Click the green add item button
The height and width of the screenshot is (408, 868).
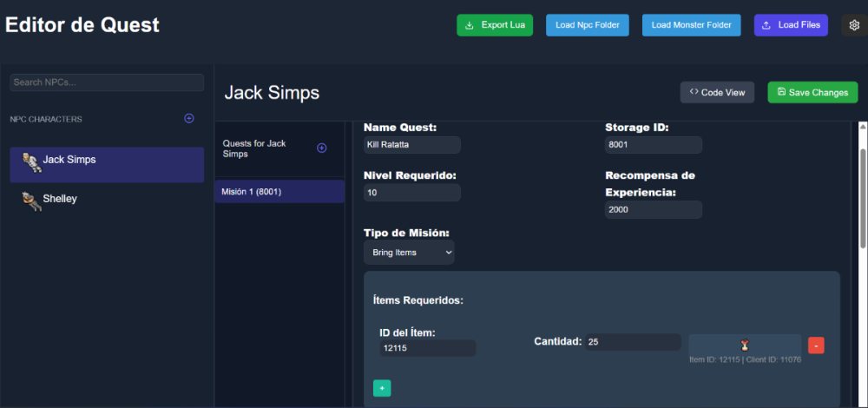[x=381, y=388]
